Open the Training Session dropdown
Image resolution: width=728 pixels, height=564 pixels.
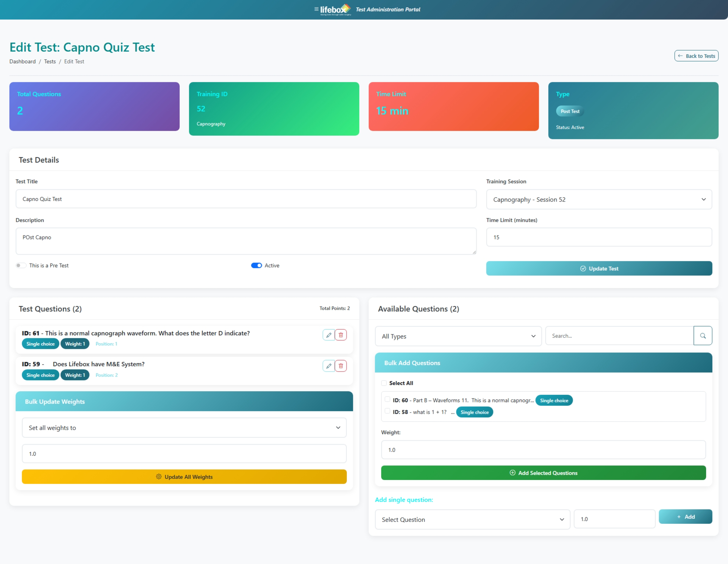tap(599, 199)
